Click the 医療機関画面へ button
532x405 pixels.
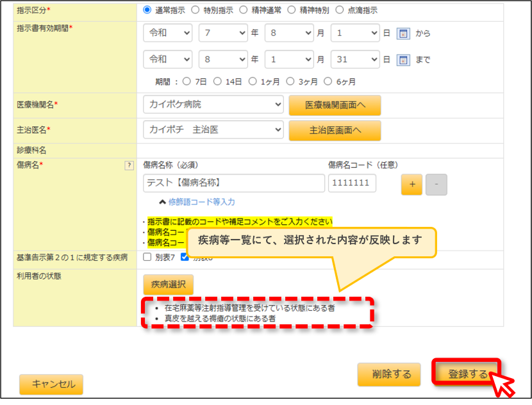(x=335, y=105)
